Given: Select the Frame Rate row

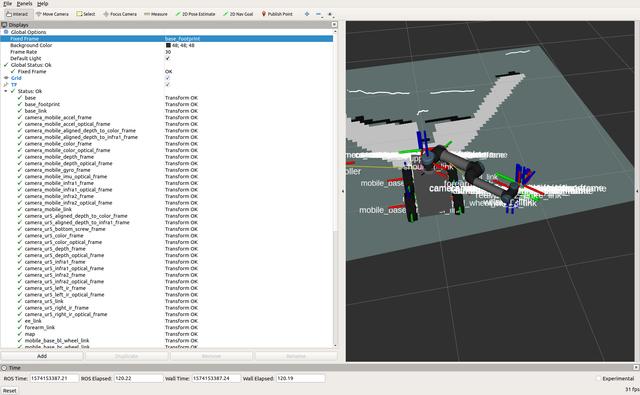Looking at the screenshot, I should click(167, 52).
